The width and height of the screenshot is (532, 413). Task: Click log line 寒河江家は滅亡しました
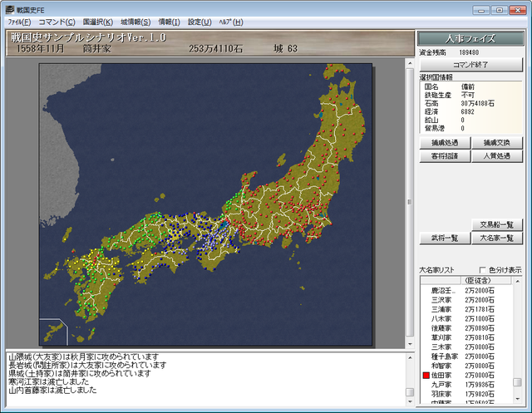click(48, 381)
